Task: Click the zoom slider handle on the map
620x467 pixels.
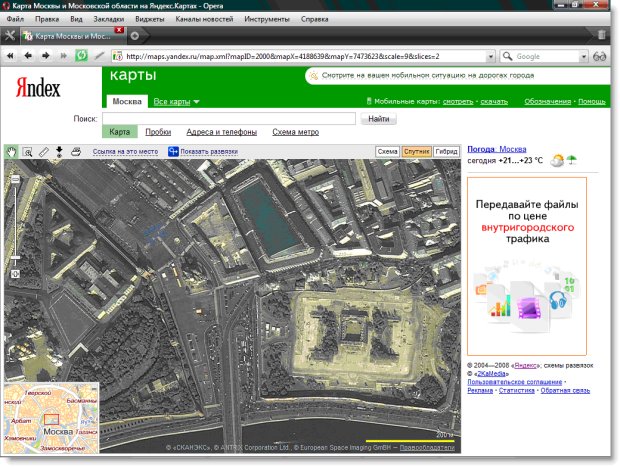Action: click(x=15, y=257)
